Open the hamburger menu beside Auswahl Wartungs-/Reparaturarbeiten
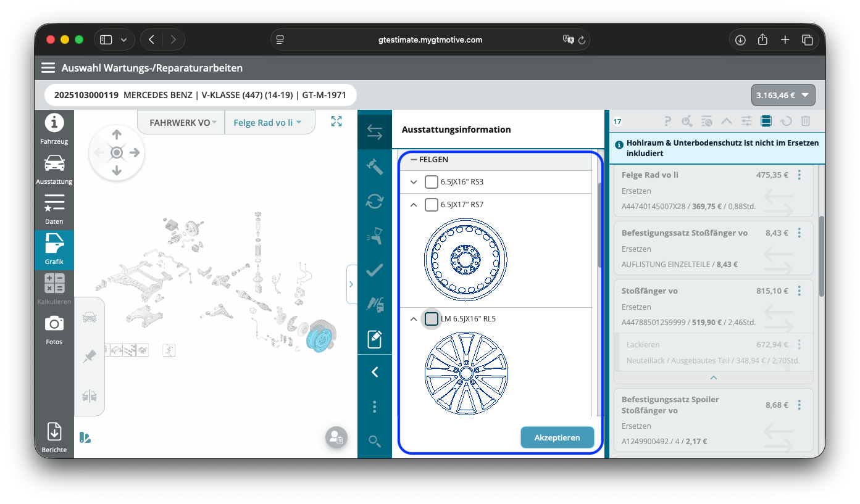 tap(48, 68)
